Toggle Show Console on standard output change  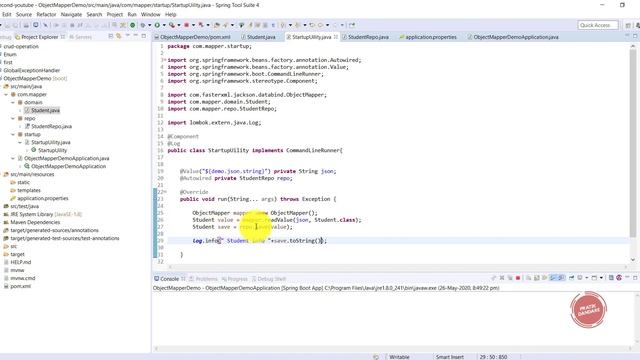coord(553,278)
